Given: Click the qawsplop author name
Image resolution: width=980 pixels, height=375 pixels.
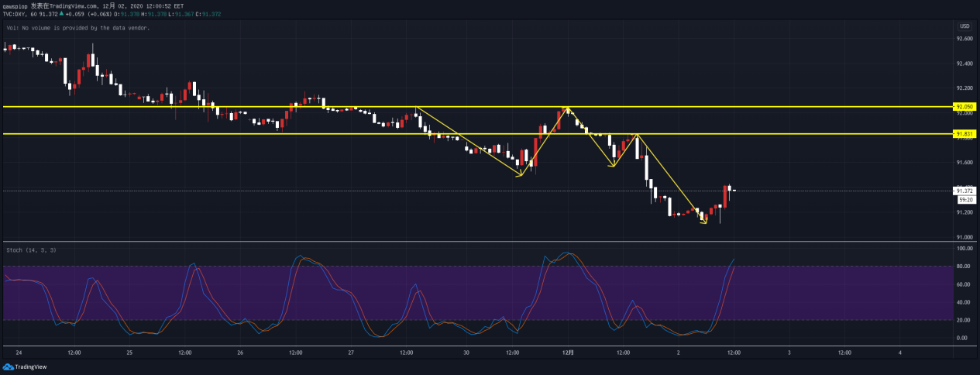Looking at the screenshot, I should (15, 5).
